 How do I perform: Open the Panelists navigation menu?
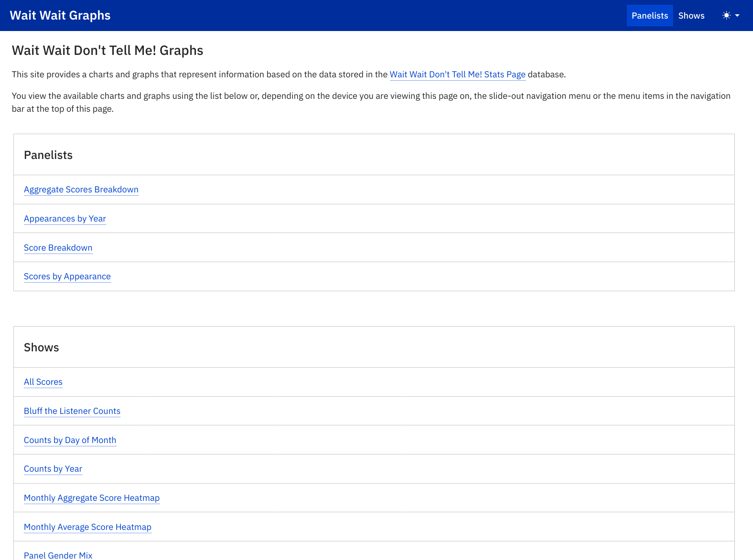pos(649,16)
